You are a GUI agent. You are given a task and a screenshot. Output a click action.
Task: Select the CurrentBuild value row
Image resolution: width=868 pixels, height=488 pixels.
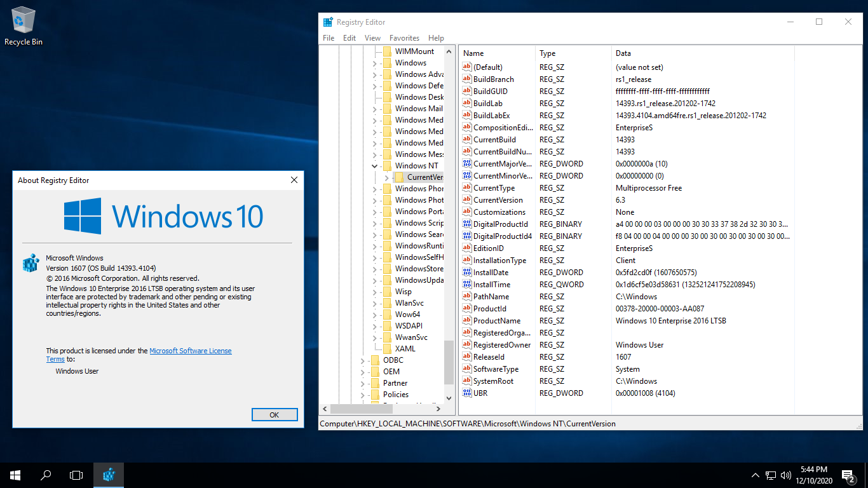626,140
